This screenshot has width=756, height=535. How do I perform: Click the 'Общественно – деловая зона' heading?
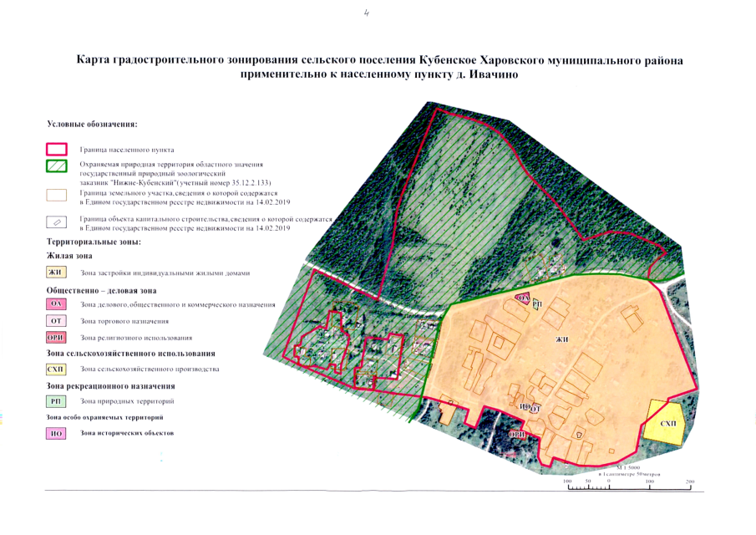click(101, 289)
